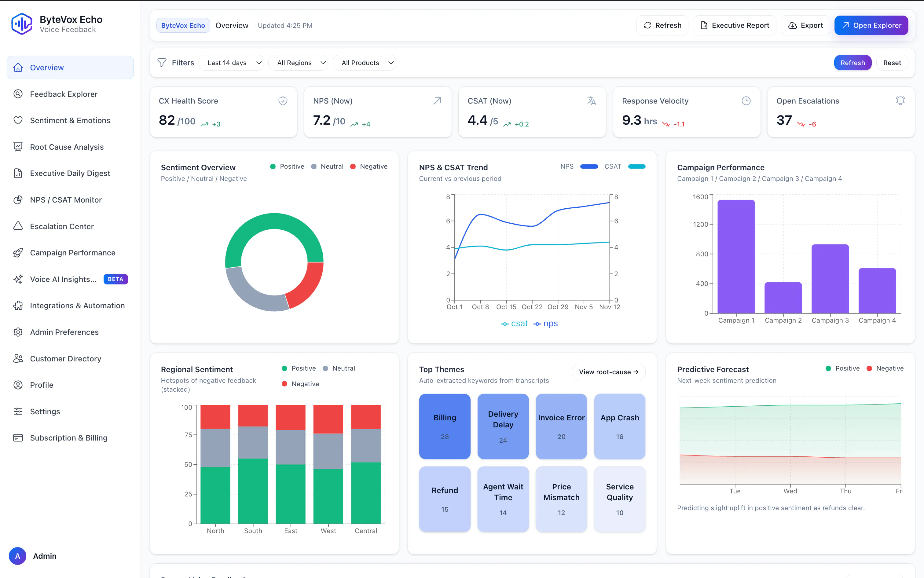Click the arrow icon on NPS (Now) card

coord(437,101)
